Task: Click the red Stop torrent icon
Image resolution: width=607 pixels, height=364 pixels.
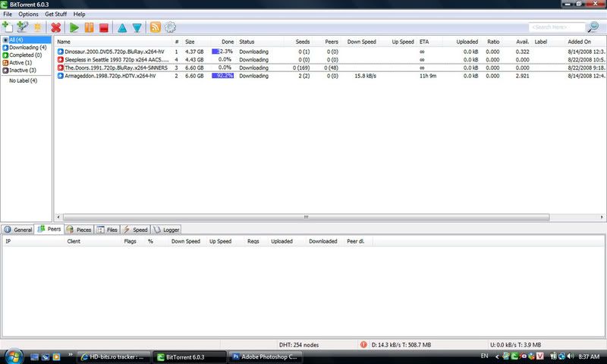Action: click(104, 28)
